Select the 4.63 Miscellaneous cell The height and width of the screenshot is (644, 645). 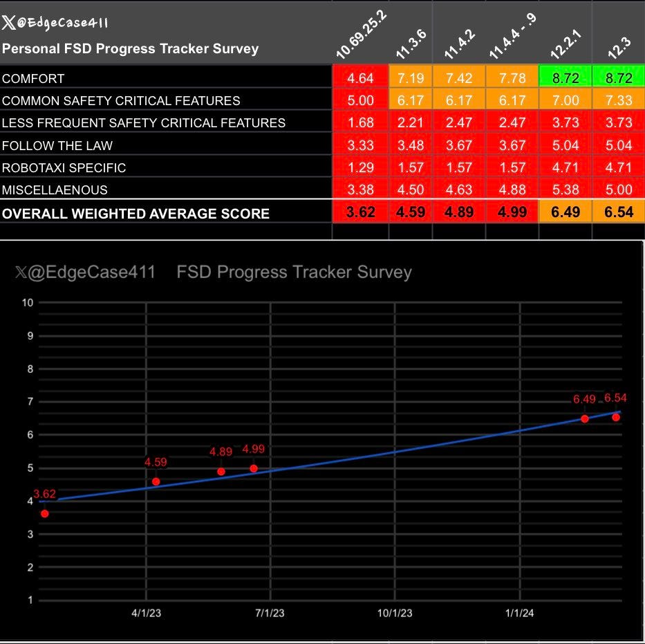[459, 189]
